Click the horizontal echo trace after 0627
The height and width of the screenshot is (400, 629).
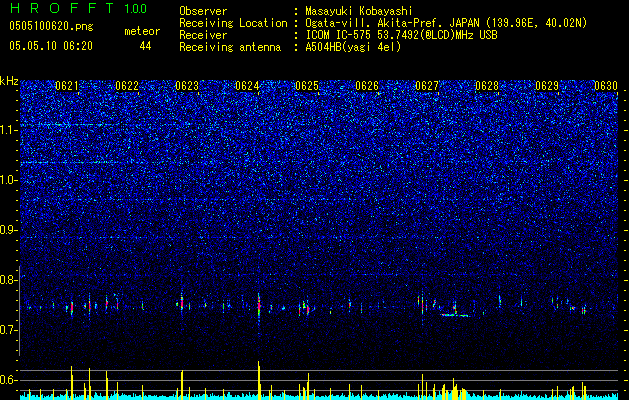[x=455, y=315]
